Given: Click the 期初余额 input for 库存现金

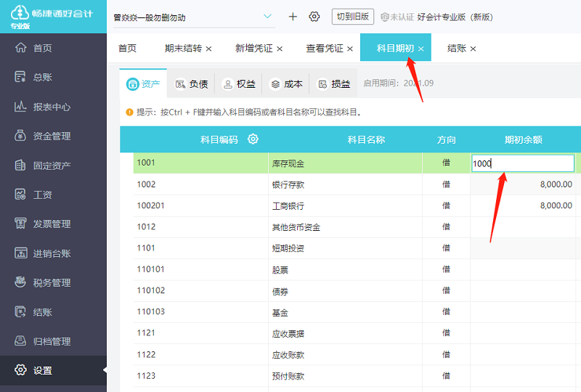Looking at the screenshot, I should coord(523,163).
